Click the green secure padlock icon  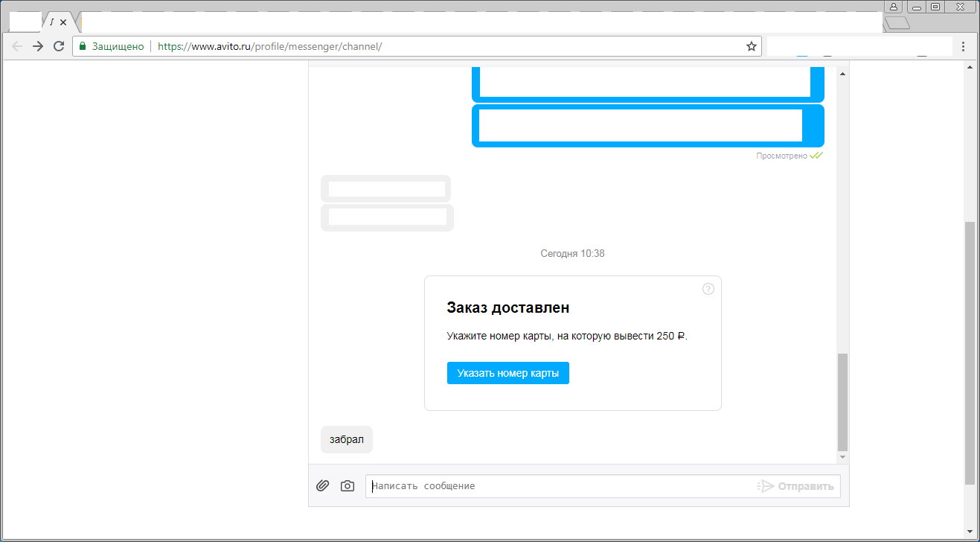[83, 46]
